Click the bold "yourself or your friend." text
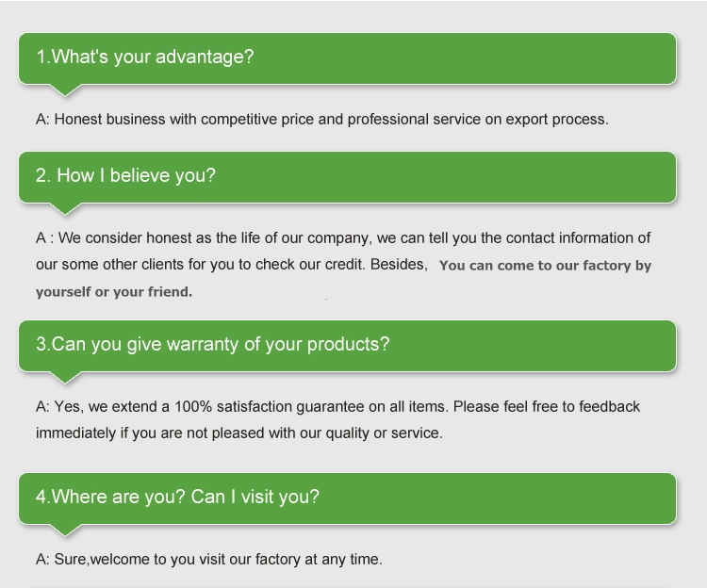 114,292
